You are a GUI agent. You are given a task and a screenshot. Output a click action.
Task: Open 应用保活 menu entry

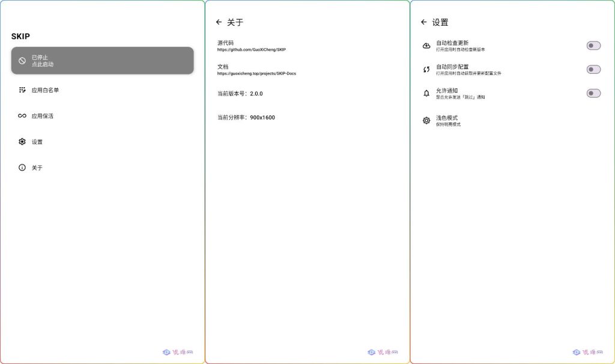[102, 116]
